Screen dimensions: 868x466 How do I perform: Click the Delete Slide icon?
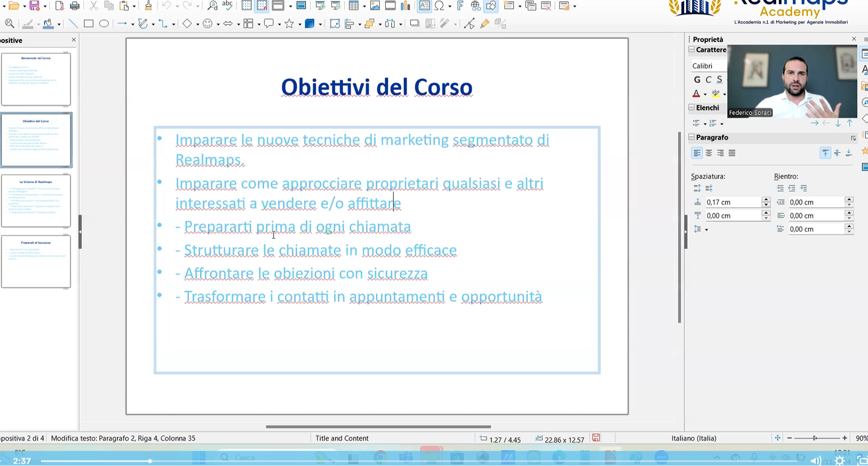(546, 6)
